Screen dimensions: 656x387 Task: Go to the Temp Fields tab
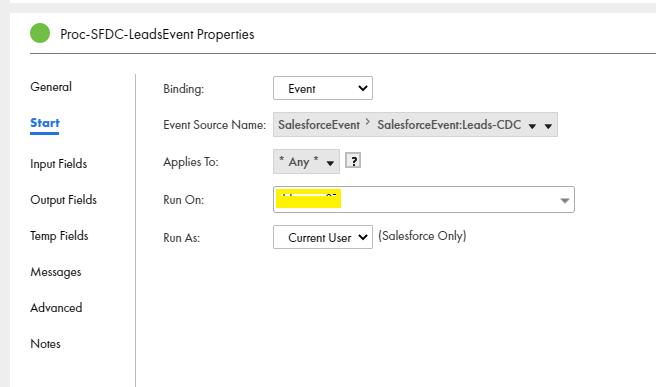tap(59, 236)
